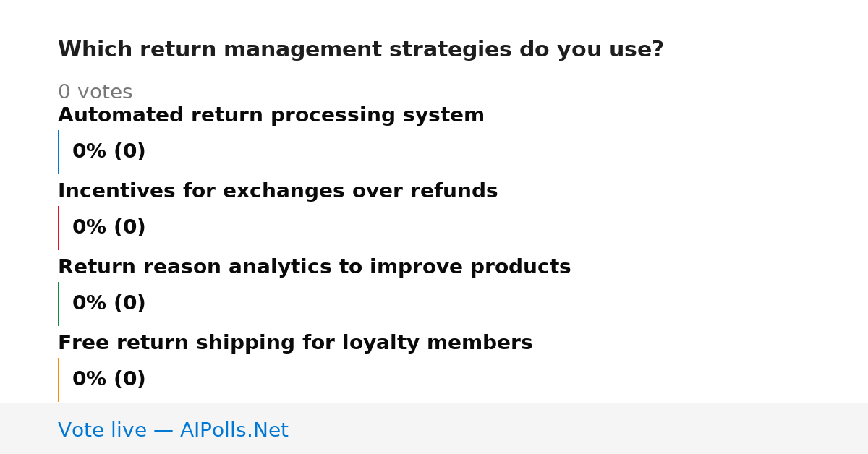Viewport: 868px width, 454px height.
Task: Click 0% (0) under Return reason analytics
Action: (x=109, y=304)
